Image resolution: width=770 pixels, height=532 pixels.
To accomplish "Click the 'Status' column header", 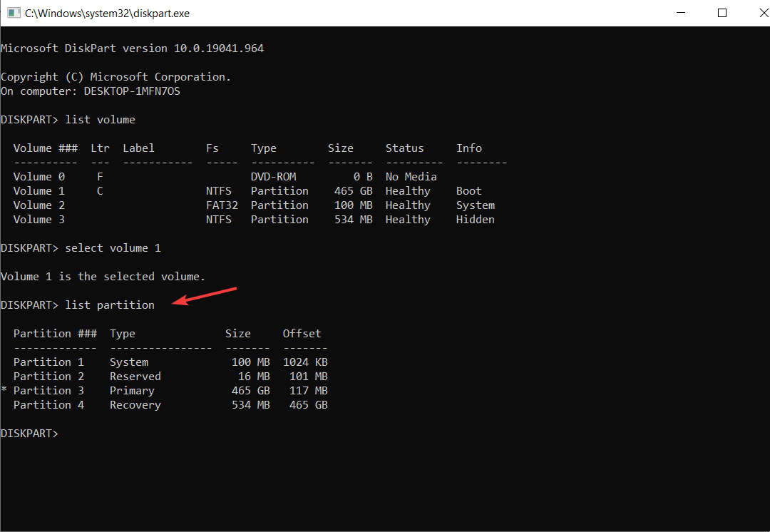I will [x=404, y=148].
